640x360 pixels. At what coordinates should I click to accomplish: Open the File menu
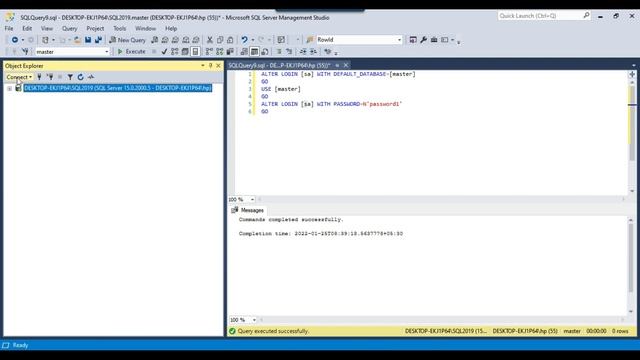[9, 28]
